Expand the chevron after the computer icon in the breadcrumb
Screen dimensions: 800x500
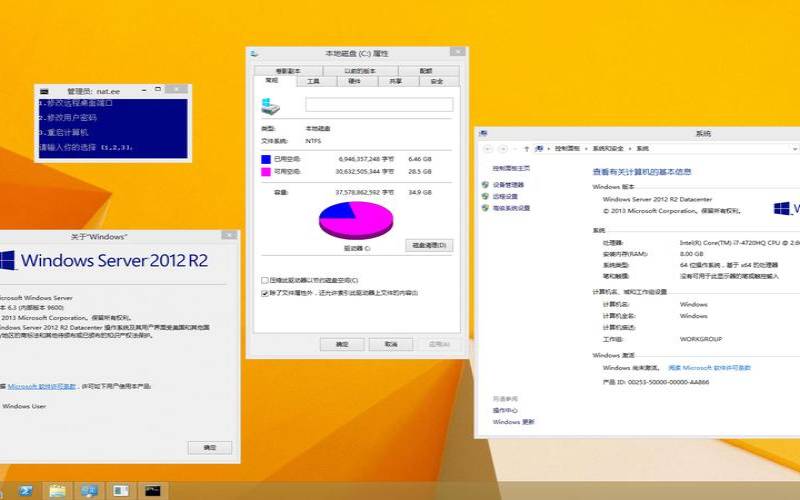click(x=548, y=148)
